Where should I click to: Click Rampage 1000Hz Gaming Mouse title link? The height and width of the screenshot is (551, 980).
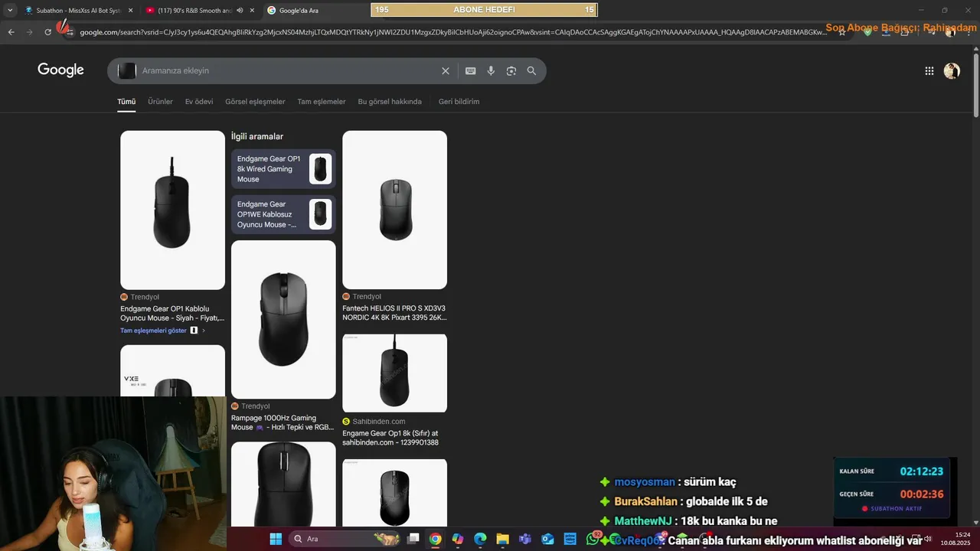pyautogui.click(x=283, y=422)
